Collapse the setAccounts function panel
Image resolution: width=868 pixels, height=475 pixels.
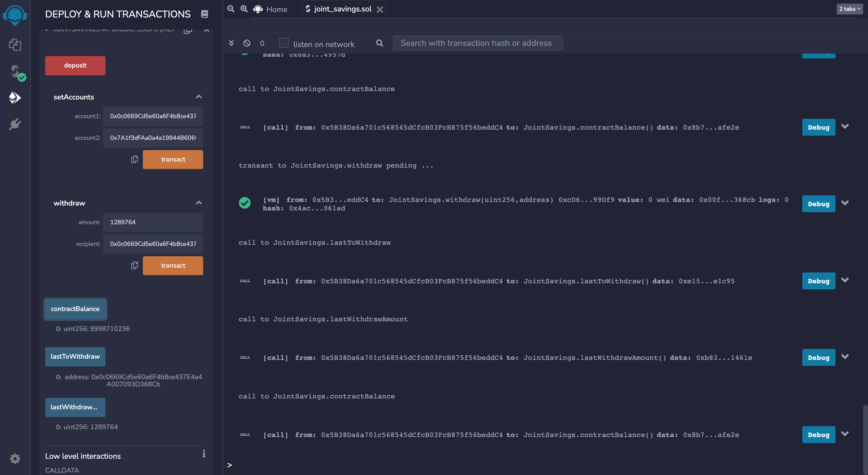199,97
